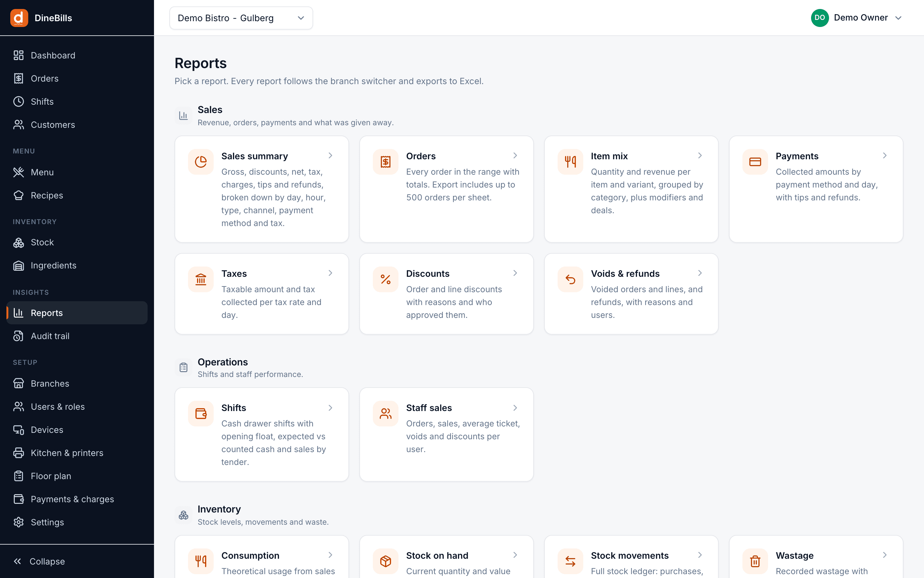Open Kitchen & printers sidebar item
Image resolution: width=924 pixels, height=578 pixels.
click(77, 453)
